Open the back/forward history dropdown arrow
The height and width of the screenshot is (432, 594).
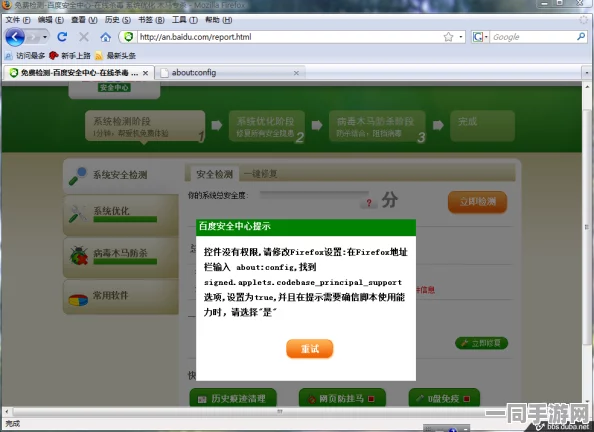click(x=45, y=37)
